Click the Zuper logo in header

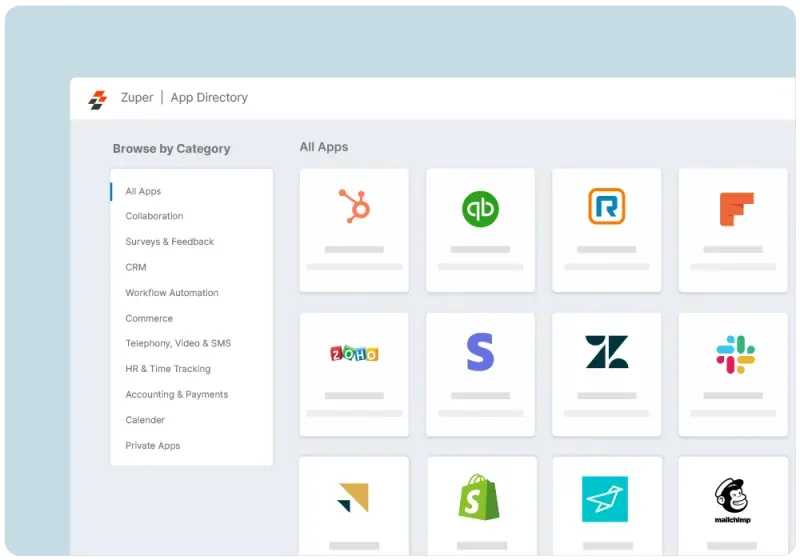tap(97, 99)
